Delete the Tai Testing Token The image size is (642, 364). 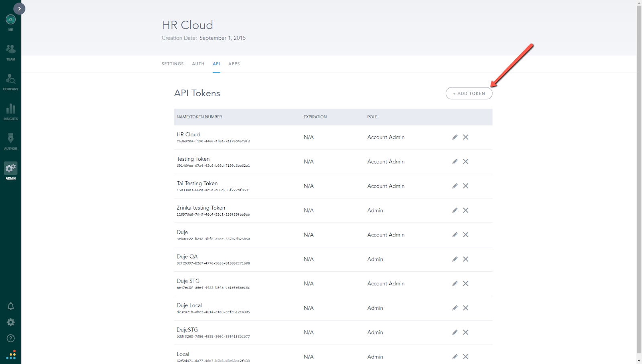click(x=465, y=186)
